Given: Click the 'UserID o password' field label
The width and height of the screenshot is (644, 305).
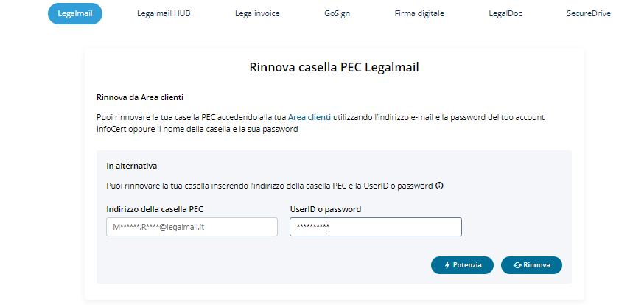Looking at the screenshot, I should [x=325, y=209].
